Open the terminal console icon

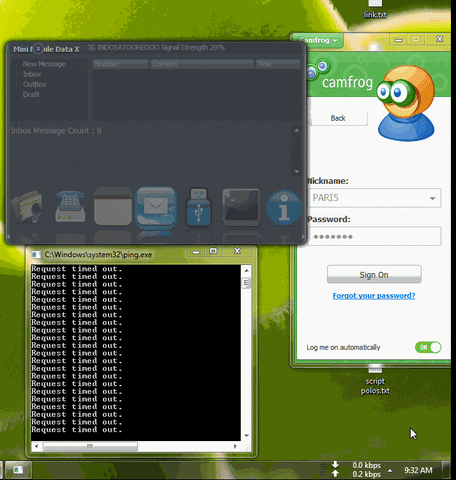coord(241,207)
